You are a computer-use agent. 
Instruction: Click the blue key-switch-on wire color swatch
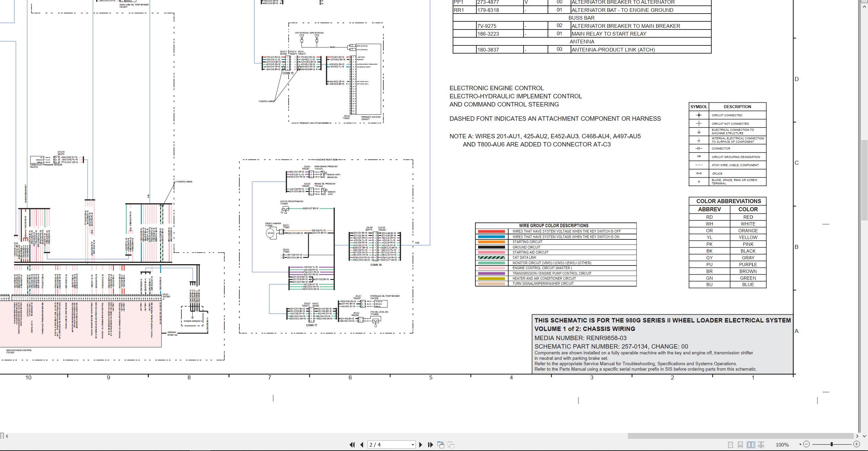491,237
